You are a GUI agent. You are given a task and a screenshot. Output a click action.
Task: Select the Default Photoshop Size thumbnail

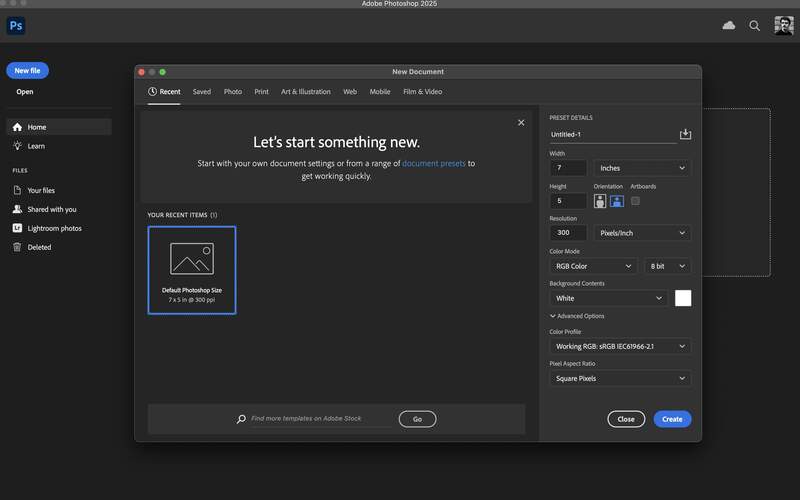click(192, 270)
